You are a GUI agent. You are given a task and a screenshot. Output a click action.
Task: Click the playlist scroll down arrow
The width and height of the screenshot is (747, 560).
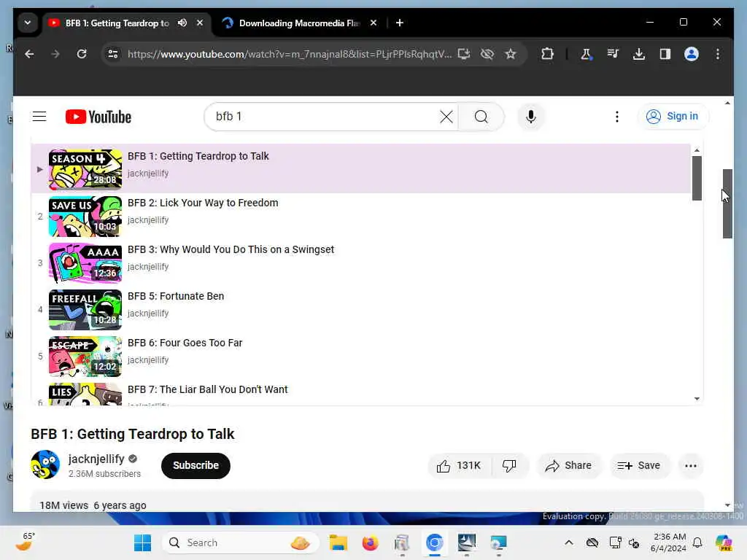(x=697, y=399)
